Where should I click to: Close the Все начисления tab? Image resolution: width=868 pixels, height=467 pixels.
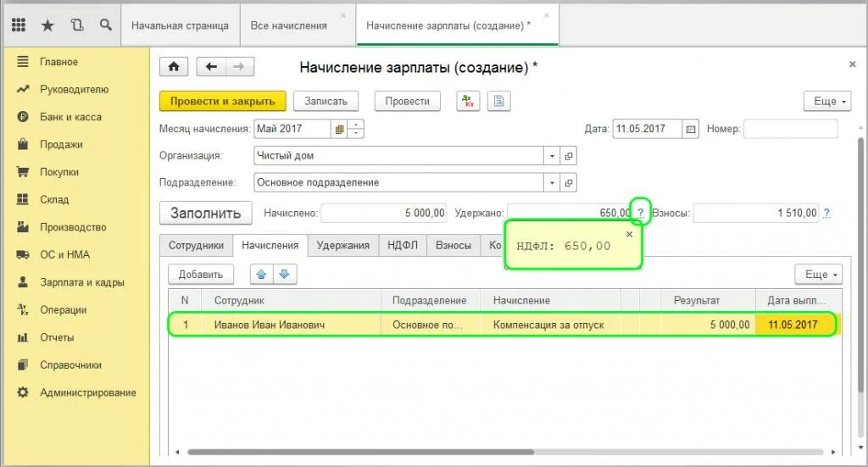coord(343,15)
